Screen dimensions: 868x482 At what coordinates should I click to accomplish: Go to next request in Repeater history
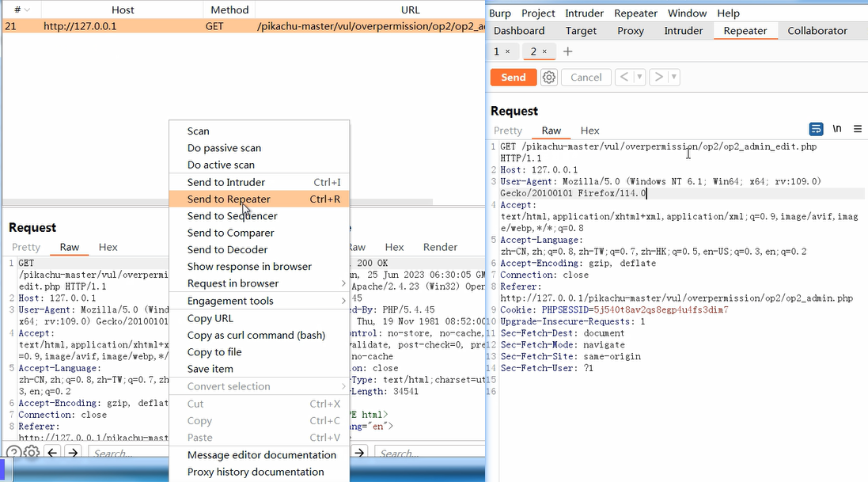(658, 77)
